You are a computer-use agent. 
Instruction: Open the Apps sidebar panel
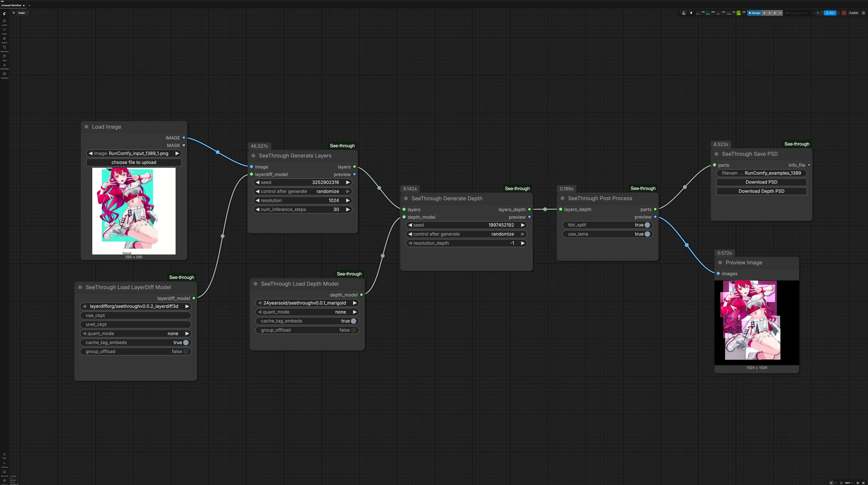click(4, 57)
